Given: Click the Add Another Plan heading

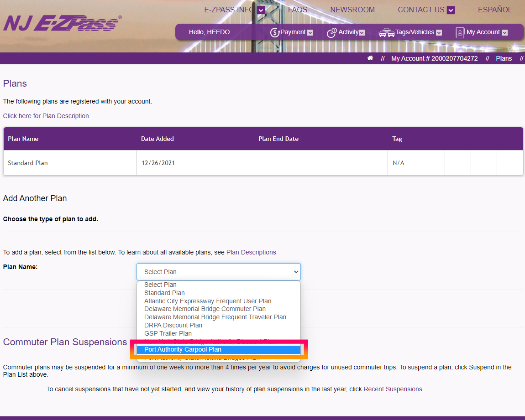Looking at the screenshot, I should (35, 198).
